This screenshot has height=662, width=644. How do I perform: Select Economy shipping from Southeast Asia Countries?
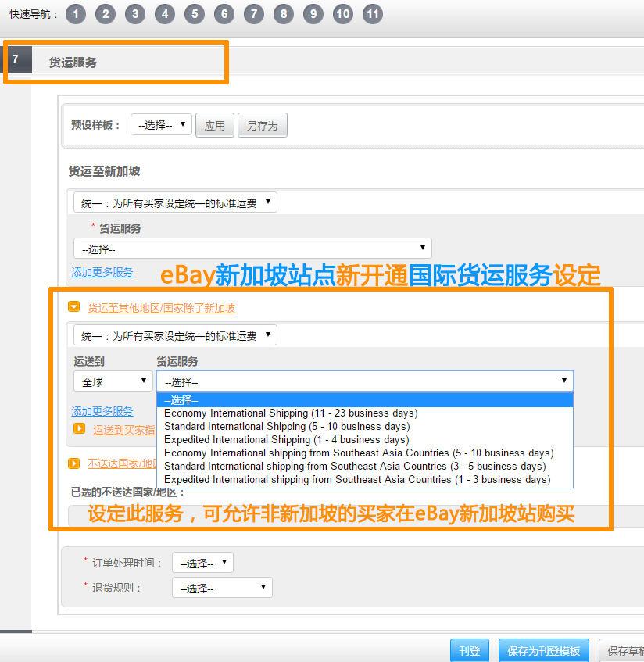coord(365,453)
